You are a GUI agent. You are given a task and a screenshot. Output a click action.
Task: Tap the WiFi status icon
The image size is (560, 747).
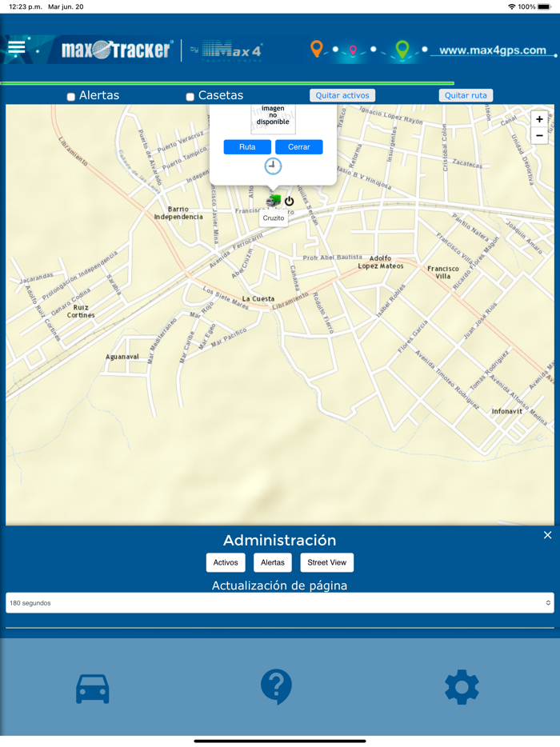512,6
